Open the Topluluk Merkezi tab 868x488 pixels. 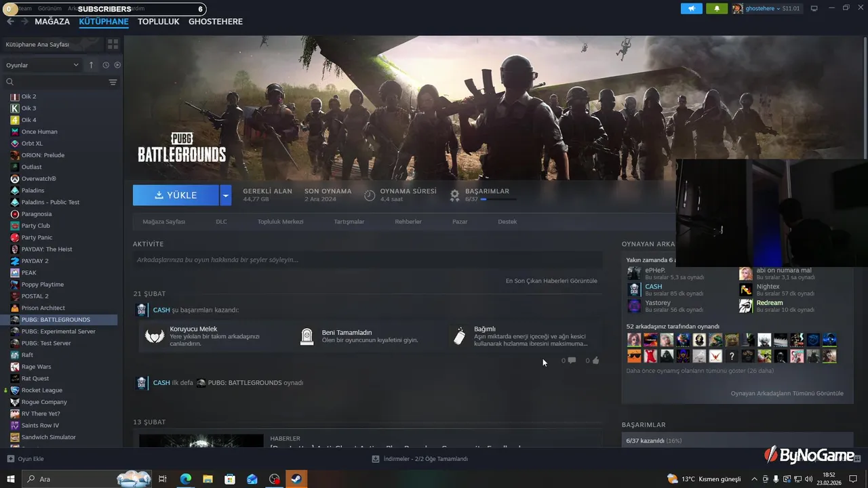280,222
